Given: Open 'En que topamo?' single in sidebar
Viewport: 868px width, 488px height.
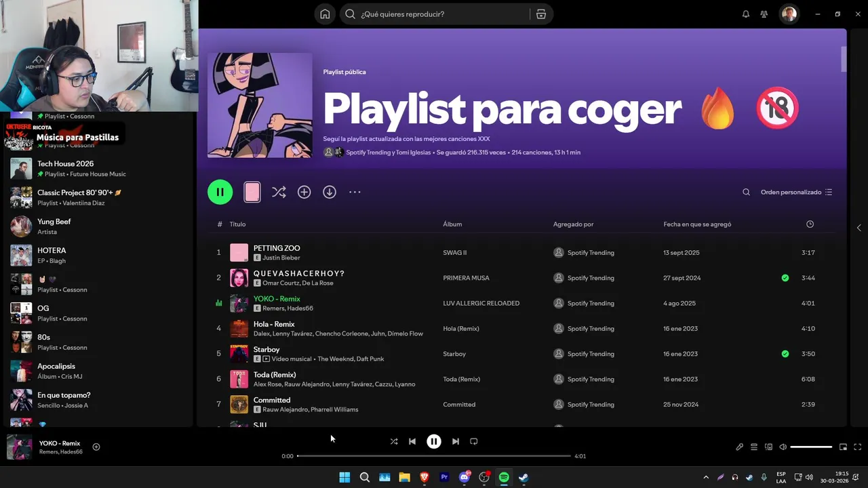Looking at the screenshot, I should point(98,400).
